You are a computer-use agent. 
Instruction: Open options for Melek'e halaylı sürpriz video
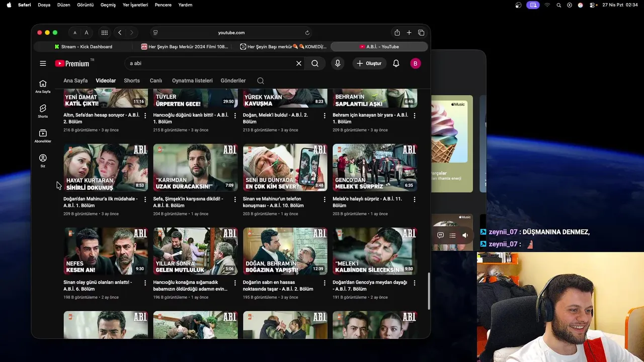[415, 200]
